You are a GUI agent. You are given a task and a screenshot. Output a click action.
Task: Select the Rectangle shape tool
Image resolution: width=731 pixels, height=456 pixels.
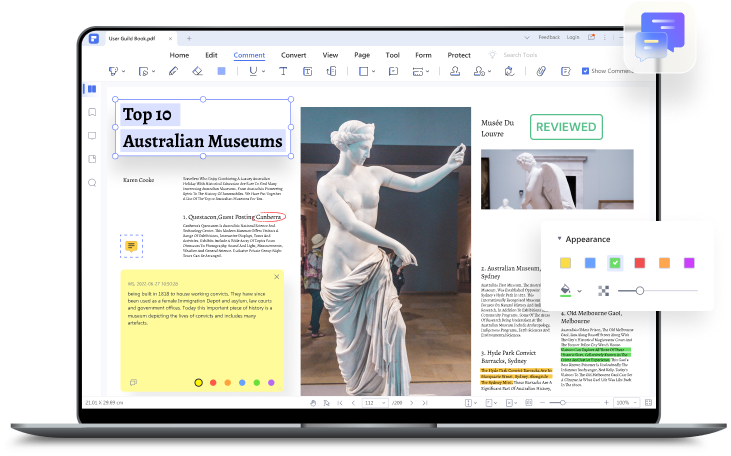pyautogui.click(x=363, y=71)
